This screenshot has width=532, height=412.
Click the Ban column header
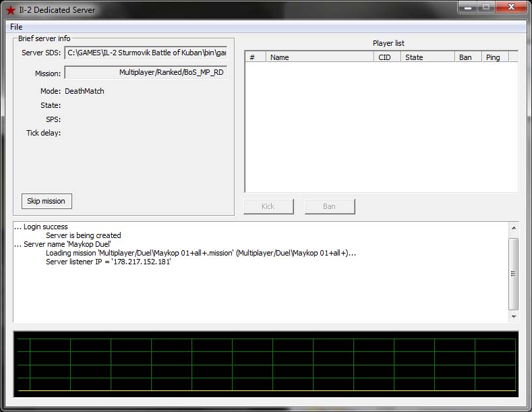(x=468, y=57)
